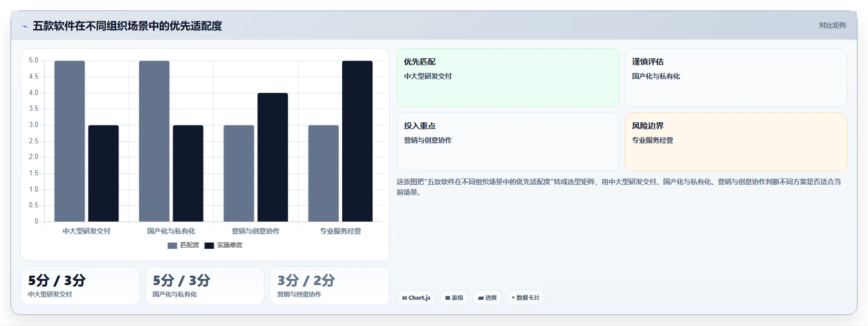This screenshot has width=868, height=326.
Task: Open the 谨慎评估 matrix card
Action: pos(736,78)
